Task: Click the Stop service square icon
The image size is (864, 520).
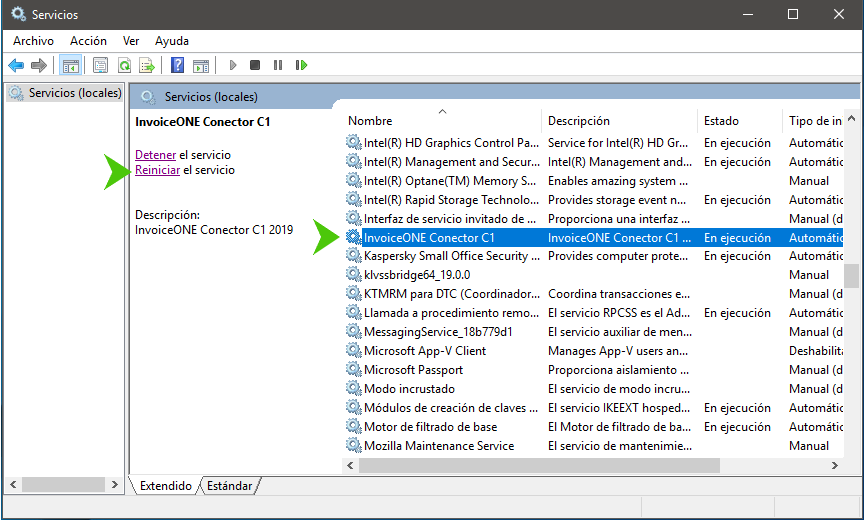Action: click(255, 66)
